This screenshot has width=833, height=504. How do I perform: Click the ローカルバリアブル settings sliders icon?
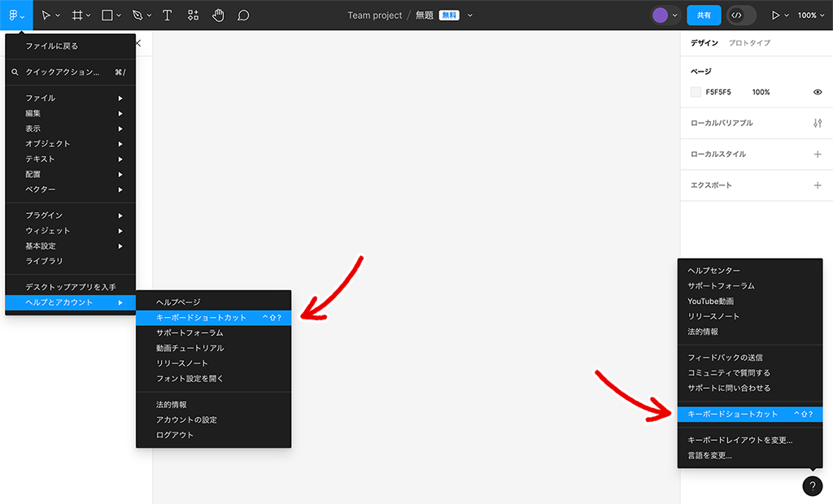click(x=818, y=124)
